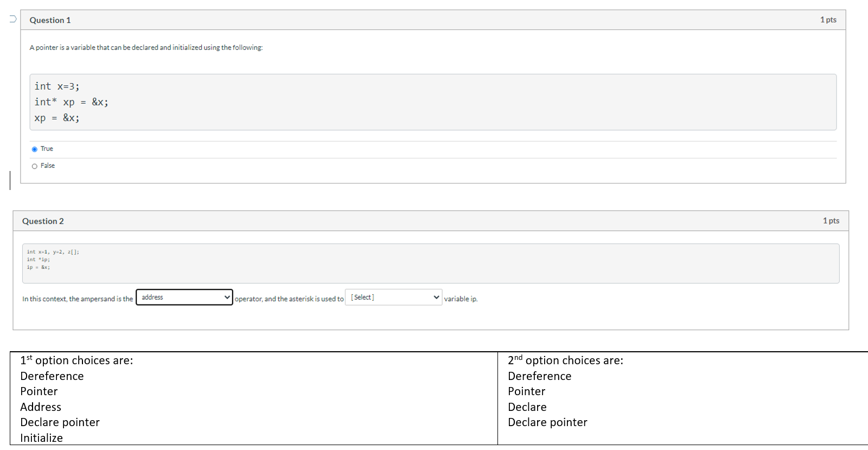Screen dimensions: 868x450
Task: Click the 1 pts label of Question 1
Action: 828,20
